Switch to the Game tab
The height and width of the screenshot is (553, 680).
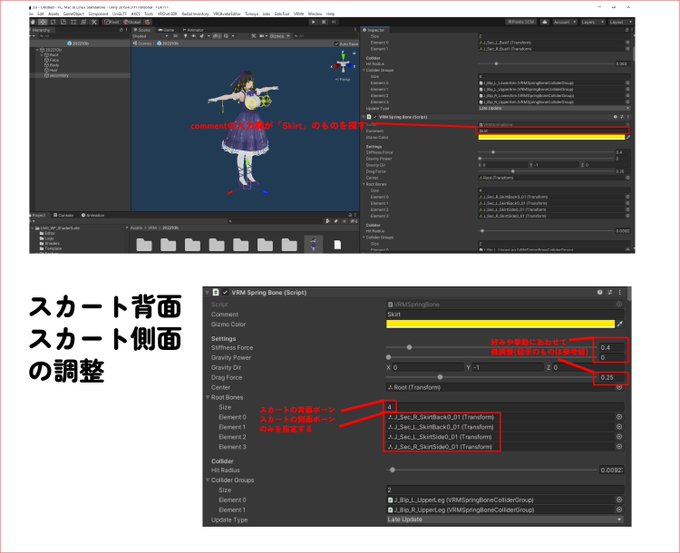[x=166, y=30]
